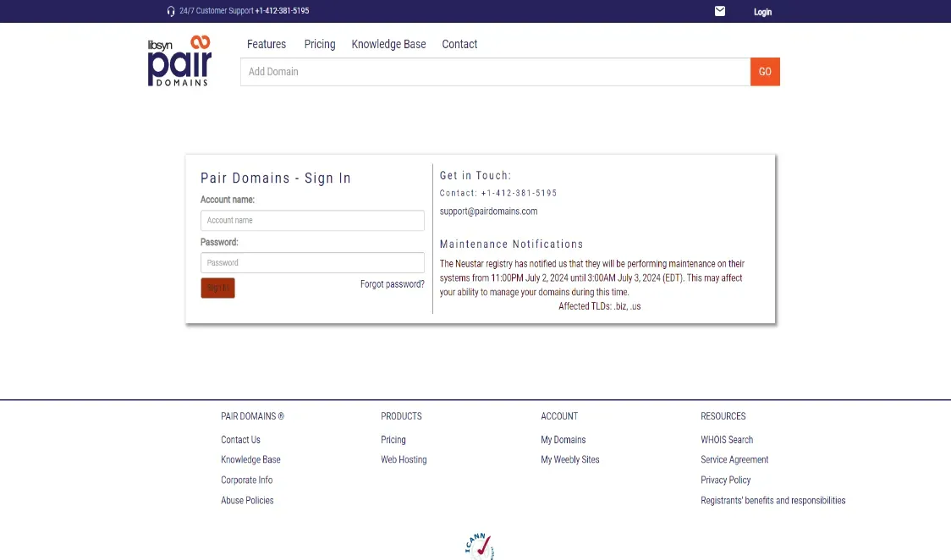Open My Weebly Sites footer link
The height and width of the screenshot is (560, 951).
570,460
